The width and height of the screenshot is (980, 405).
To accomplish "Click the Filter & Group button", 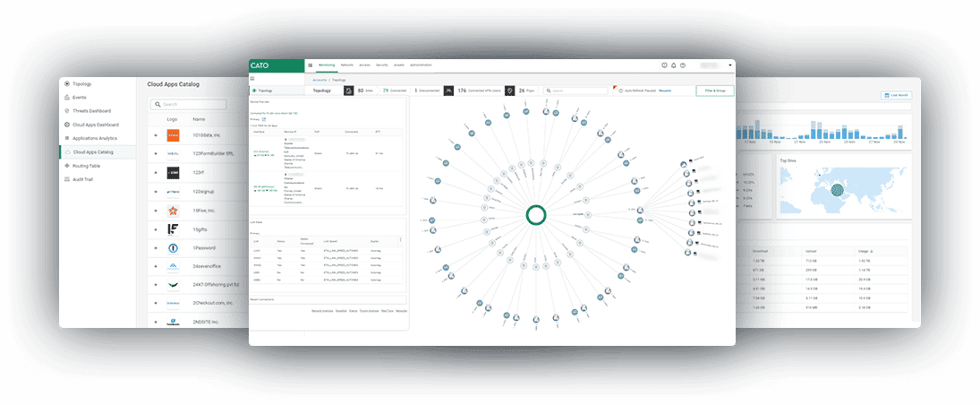I will [714, 90].
